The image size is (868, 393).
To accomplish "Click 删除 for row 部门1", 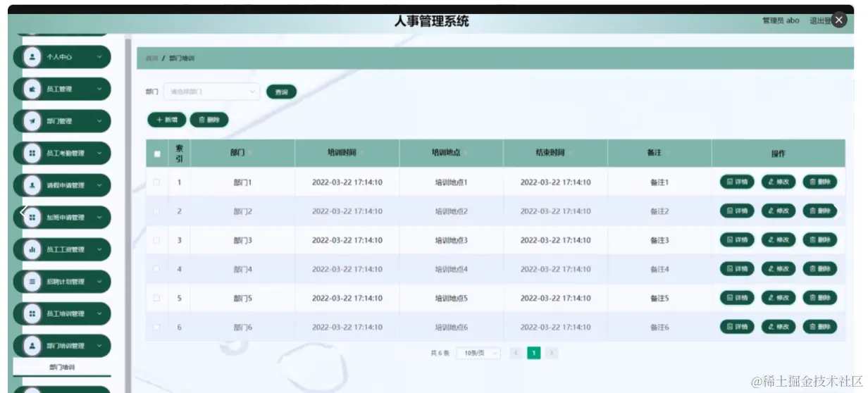I will pyautogui.click(x=820, y=182).
